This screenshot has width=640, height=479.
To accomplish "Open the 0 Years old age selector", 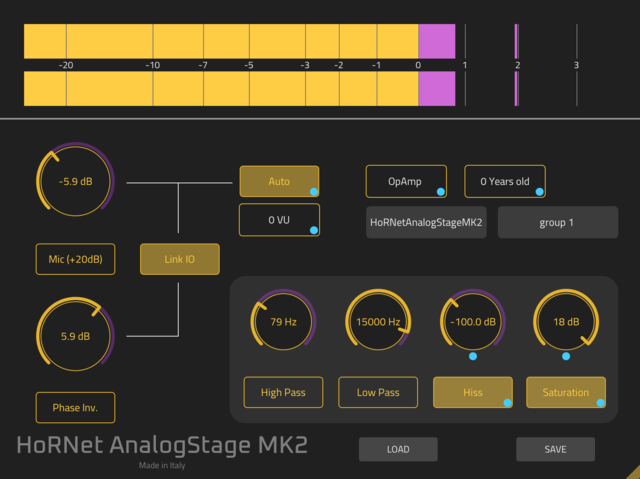I will (505, 181).
